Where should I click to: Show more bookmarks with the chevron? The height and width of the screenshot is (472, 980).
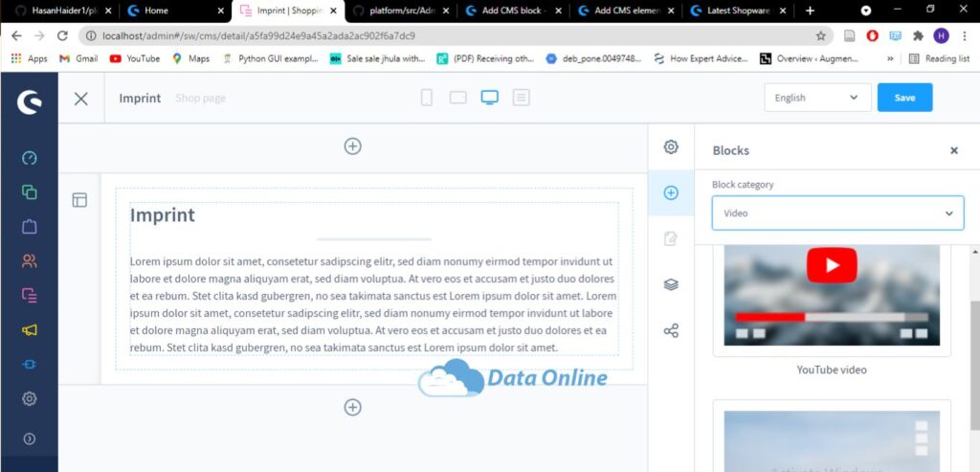click(890, 58)
